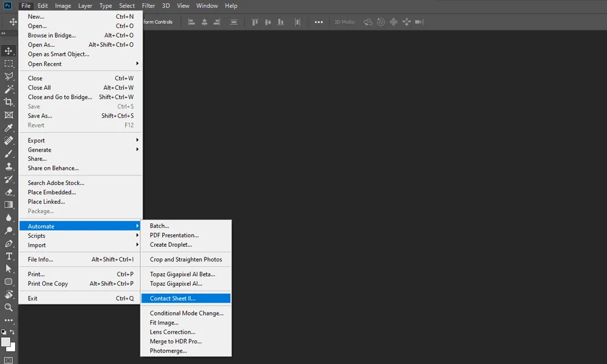The image size is (607, 364).
Task: Expand the Generate submenu
Action: [81, 150]
